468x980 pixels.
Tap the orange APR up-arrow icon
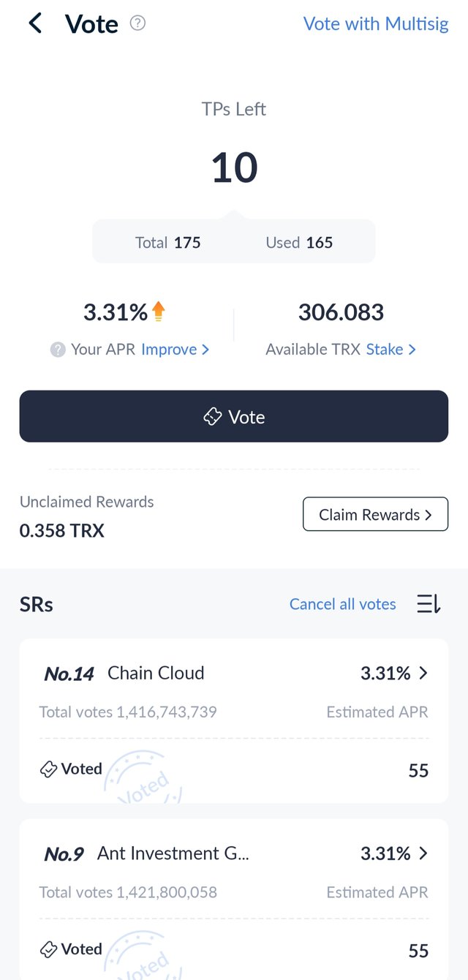[x=159, y=312]
